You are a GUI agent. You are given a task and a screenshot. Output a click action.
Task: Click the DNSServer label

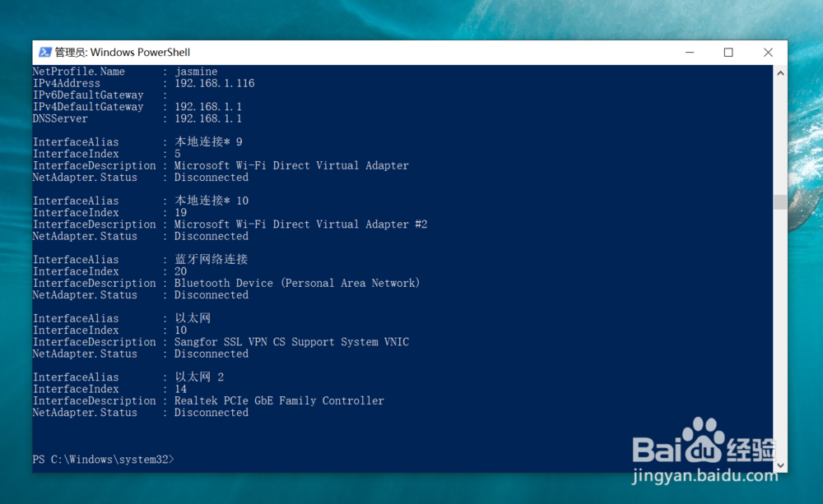pyautogui.click(x=60, y=118)
